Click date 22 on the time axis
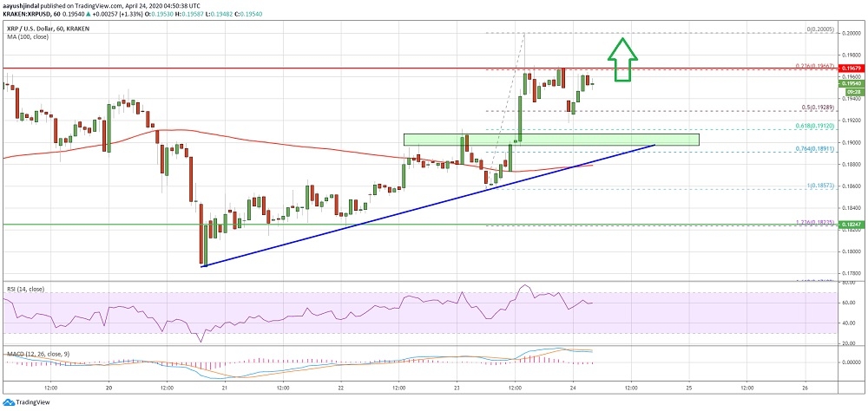Viewport: 868px width, 411px height. click(x=341, y=387)
